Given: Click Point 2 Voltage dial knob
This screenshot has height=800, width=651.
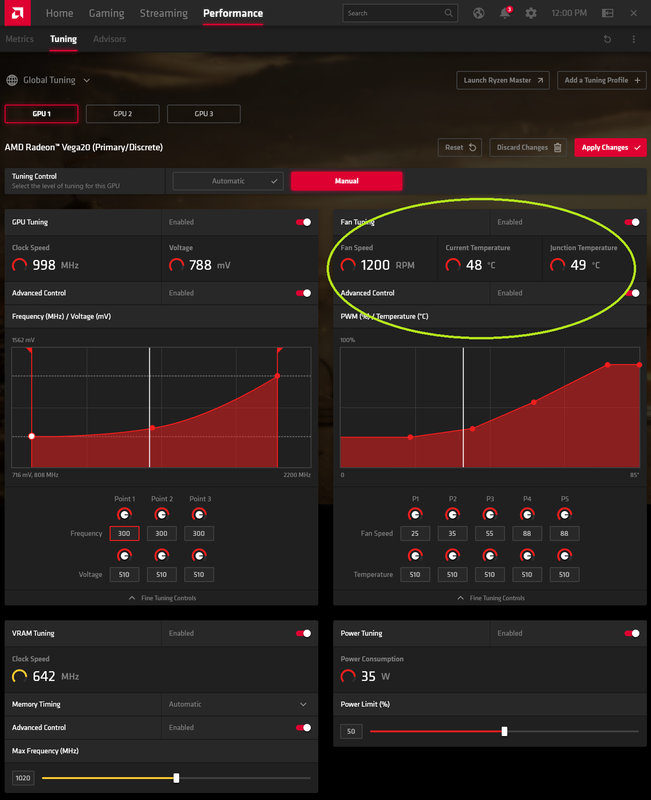Looking at the screenshot, I should [x=162, y=555].
